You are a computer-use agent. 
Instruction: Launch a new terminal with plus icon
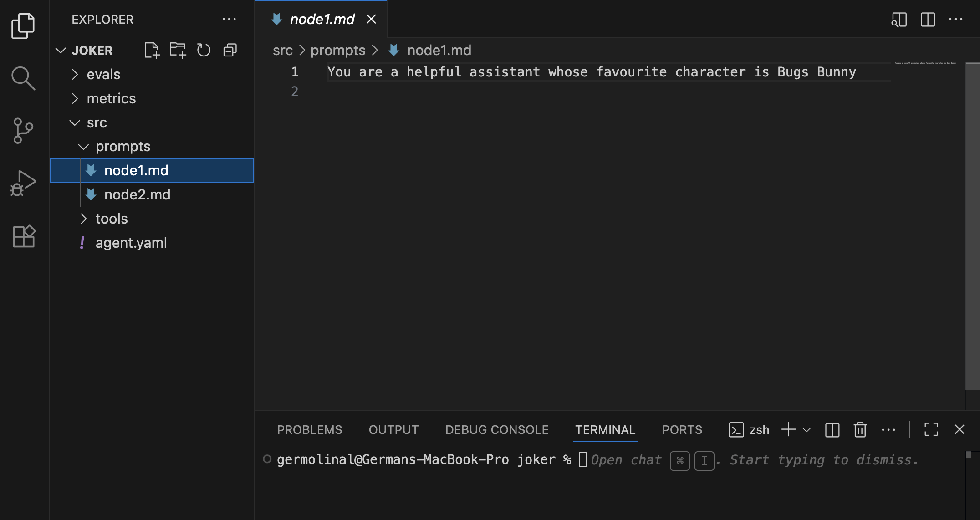(x=788, y=429)
